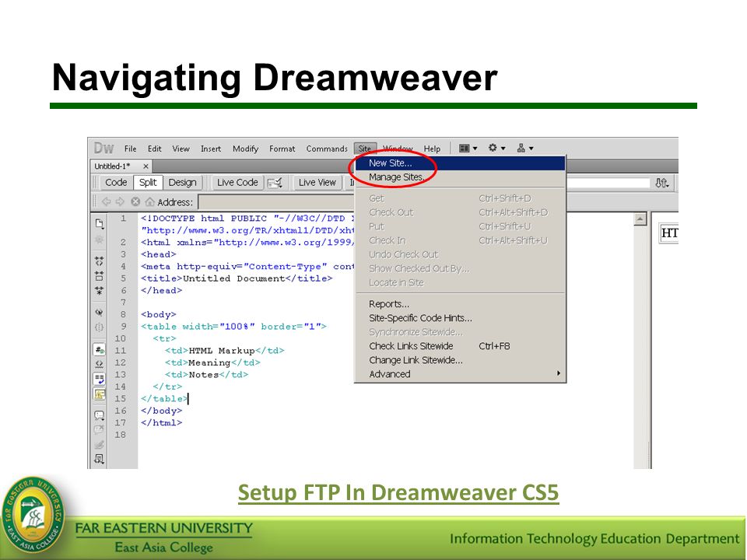The height and width of the screenshot is (560, 747).
Task: Choose Site-Specific Code Hints...
Action: point(460,317)
